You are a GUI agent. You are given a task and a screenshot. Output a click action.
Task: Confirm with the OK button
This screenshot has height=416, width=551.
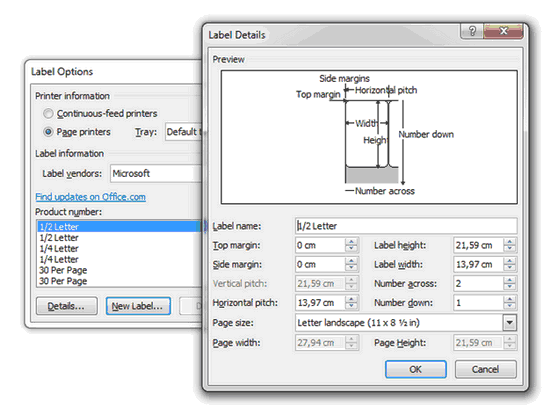(x=416, y=369)
